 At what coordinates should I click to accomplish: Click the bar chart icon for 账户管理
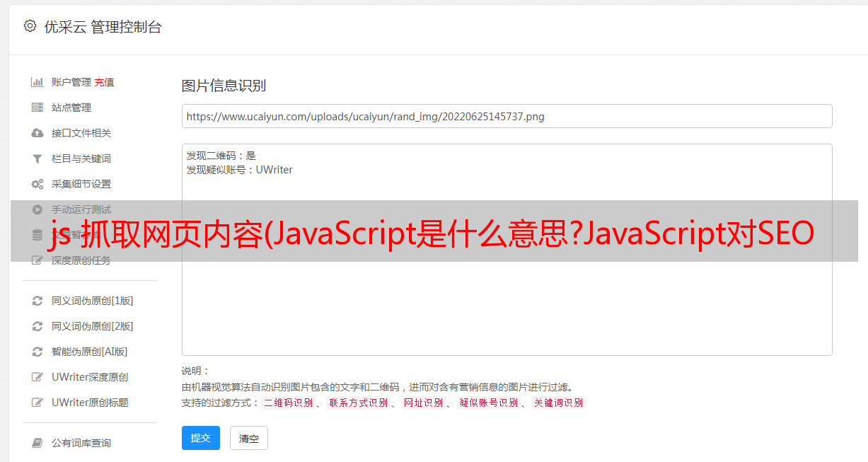tap(37, 82)
